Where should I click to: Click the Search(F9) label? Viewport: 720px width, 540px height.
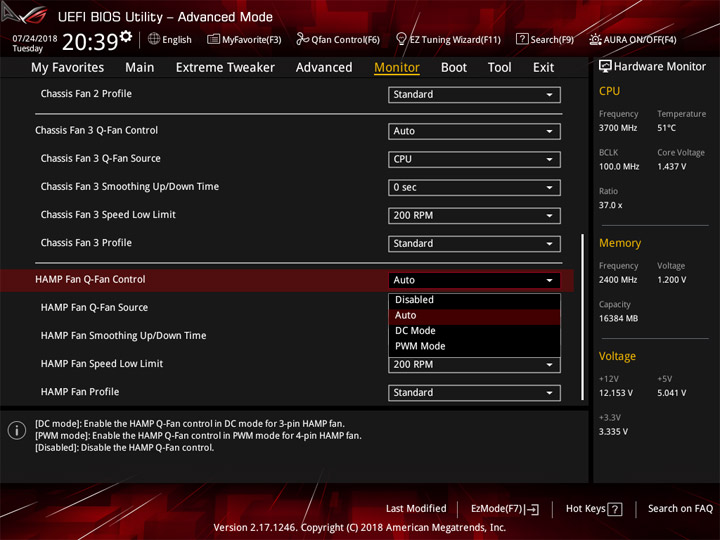point(552,40)
